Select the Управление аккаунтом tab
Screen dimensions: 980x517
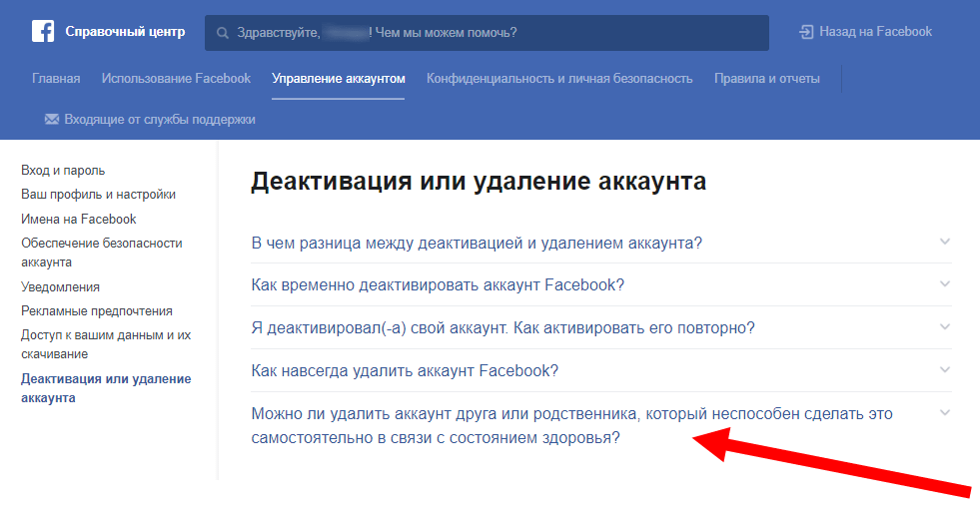tap(339, 79)
